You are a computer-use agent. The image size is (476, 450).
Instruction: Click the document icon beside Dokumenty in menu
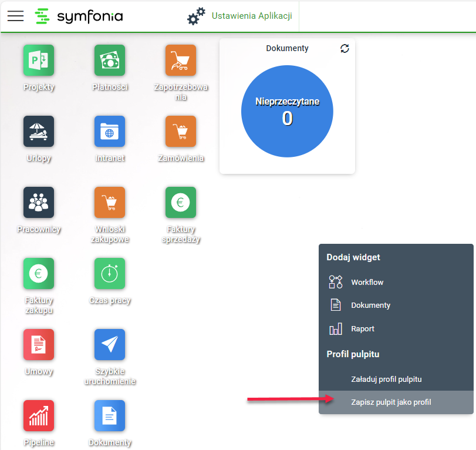[336, 305]
